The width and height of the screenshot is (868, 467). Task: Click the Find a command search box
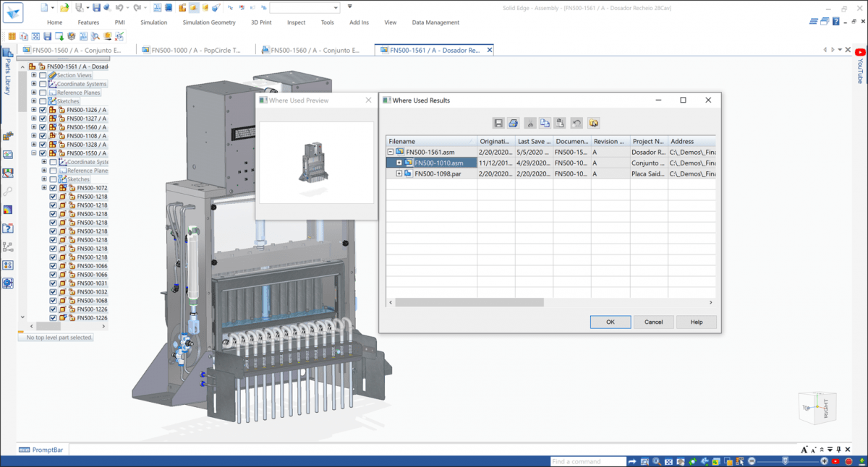[x=587, y=461]
